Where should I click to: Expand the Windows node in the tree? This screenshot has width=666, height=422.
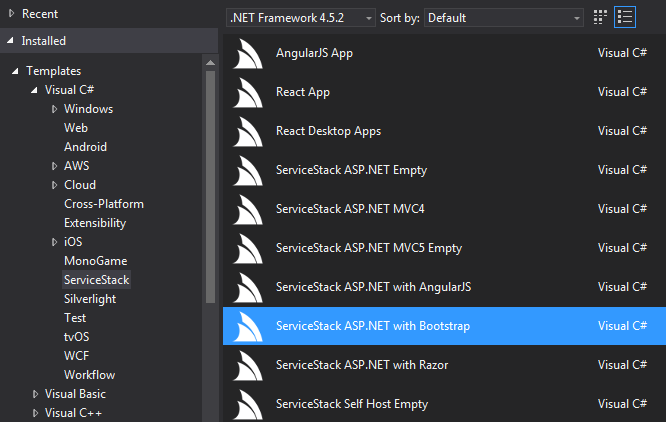tap(54, 109)
